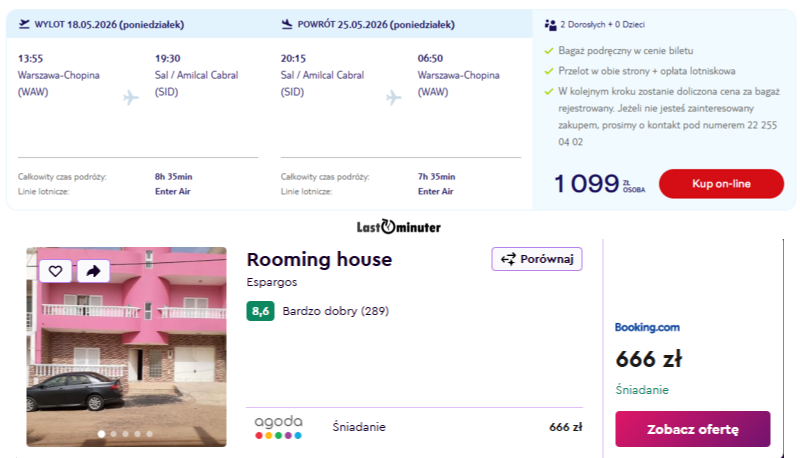
Task: Click the passengers icon beside 2 Dorosłych
Action: [551, 24]
